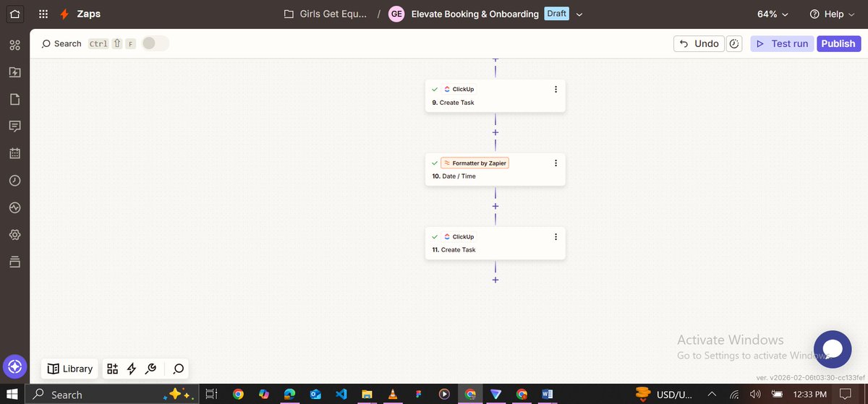Open the settings gear sidebar icon
This screenshot has height=404, width=868.
[14, 234]
